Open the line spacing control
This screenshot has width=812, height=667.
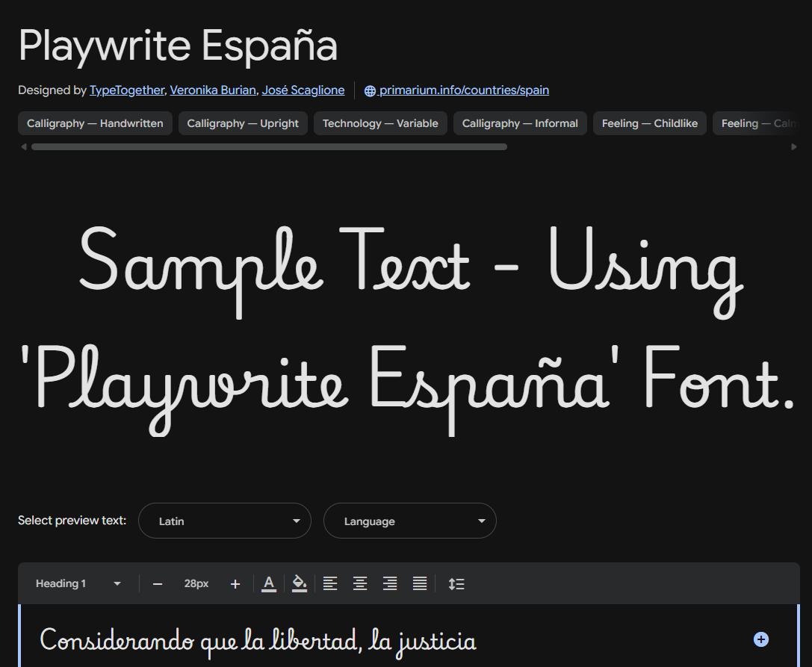tap(456, 583)
